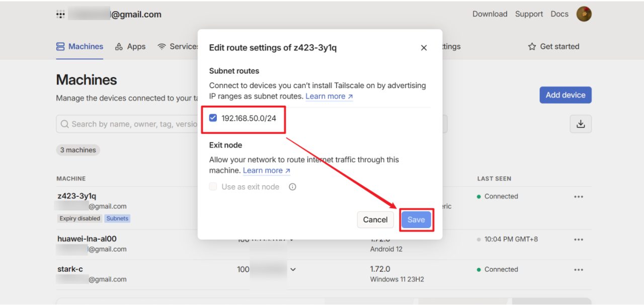Click the Add device button
The image size is (644, 305).
click(x=565, y=95)
